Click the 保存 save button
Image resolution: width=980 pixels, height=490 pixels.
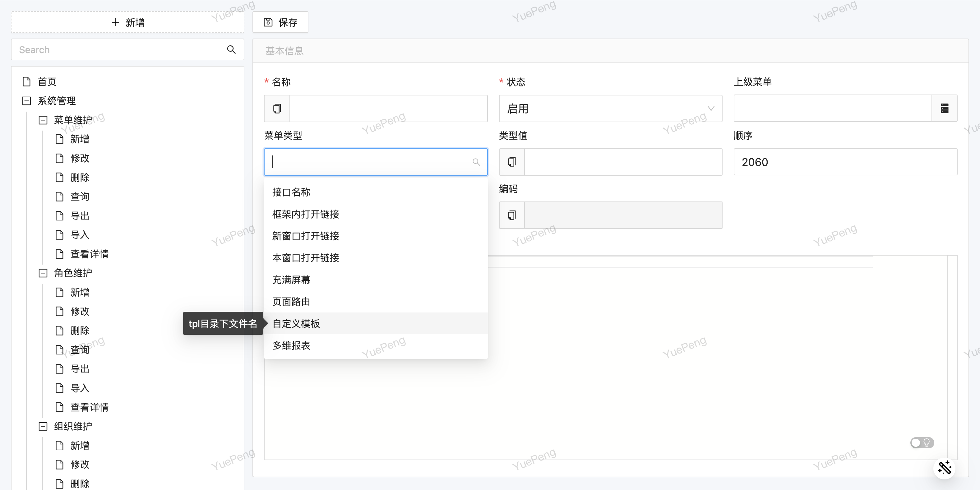tap(280, 22)
